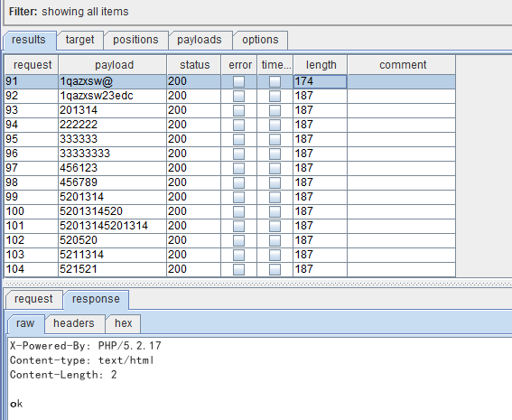Screen dimensions: 512x420
Task: Select payload 333333 cell
Action: [x=113, y=139]
